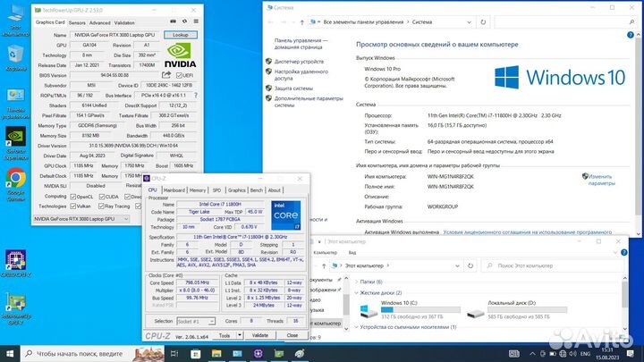Viewport: 644px width, 362px height.
Task: Toggle the UEFI checkbox in GPU-Z
Action: 179,75
